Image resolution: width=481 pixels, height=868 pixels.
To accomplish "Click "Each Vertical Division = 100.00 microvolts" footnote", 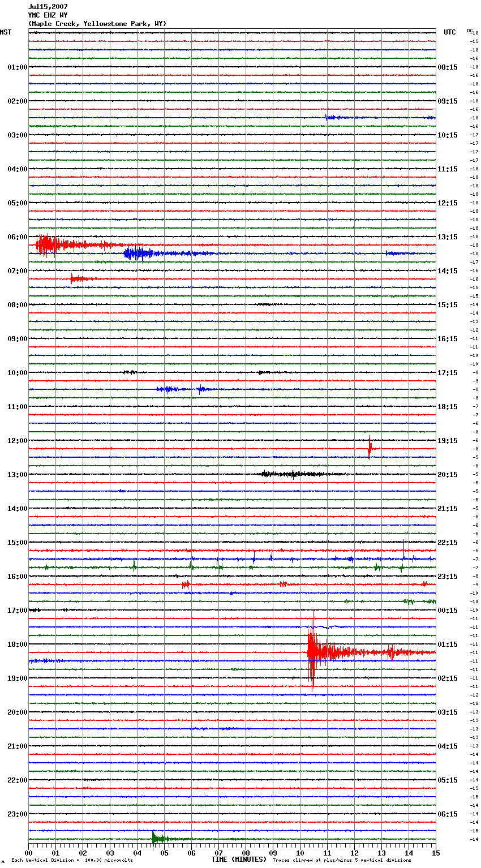I will 72,861.
